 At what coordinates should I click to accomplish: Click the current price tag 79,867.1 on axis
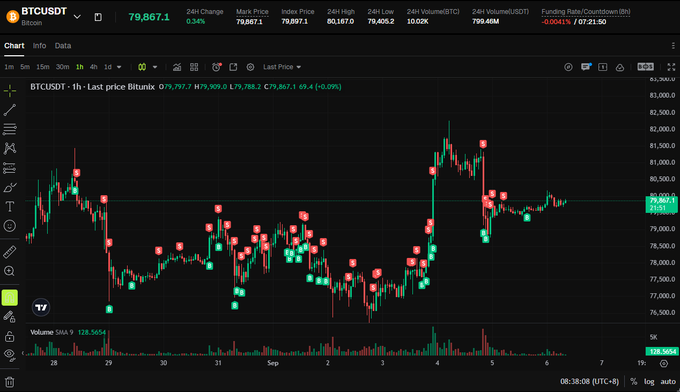pos(662,204)
